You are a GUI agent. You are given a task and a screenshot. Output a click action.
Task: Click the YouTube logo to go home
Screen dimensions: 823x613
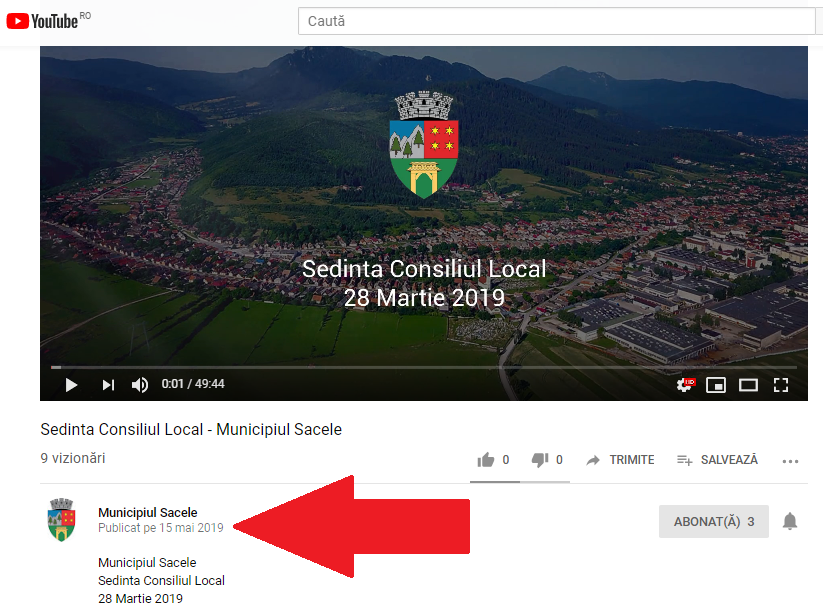click(x=42, y=20)
